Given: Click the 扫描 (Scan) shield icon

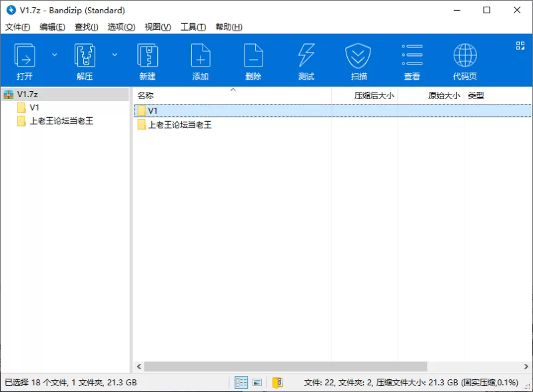Looking at the screenshot, I should coord(358,61).
